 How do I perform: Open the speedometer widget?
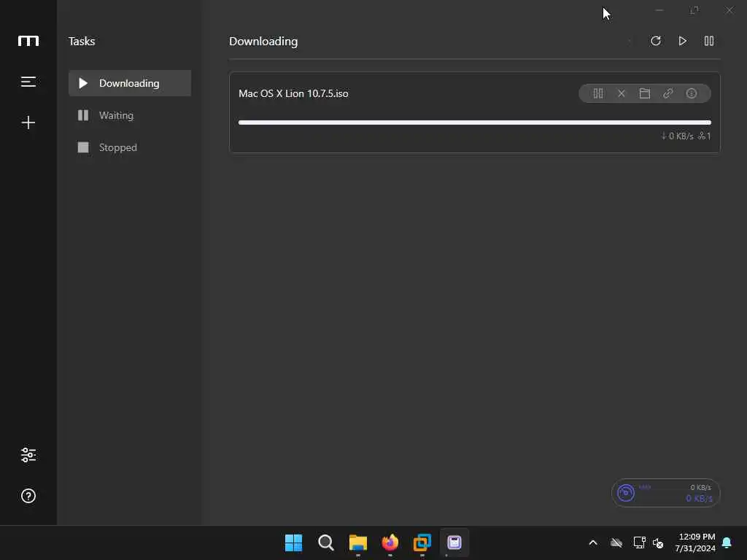point(665,493)
